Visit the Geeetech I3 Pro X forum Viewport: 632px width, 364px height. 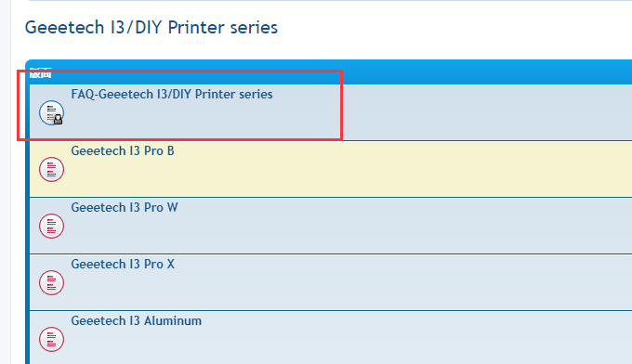point(123,264)
